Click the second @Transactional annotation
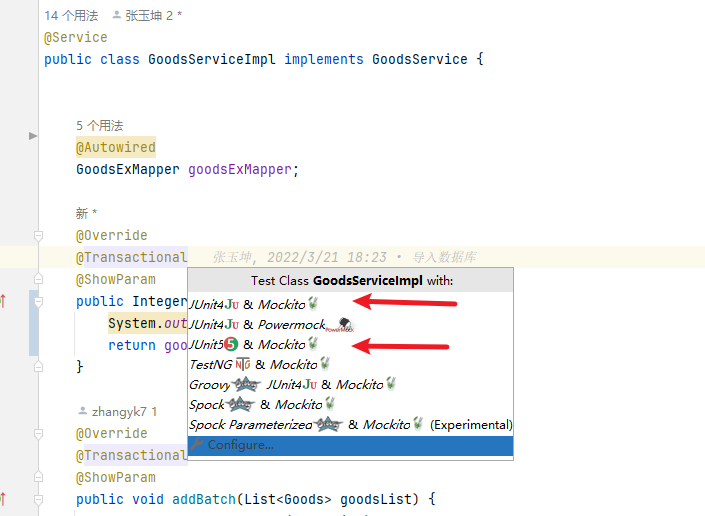Screen dimensions: 705x516 pyautogui.click(x=132, y=455)
